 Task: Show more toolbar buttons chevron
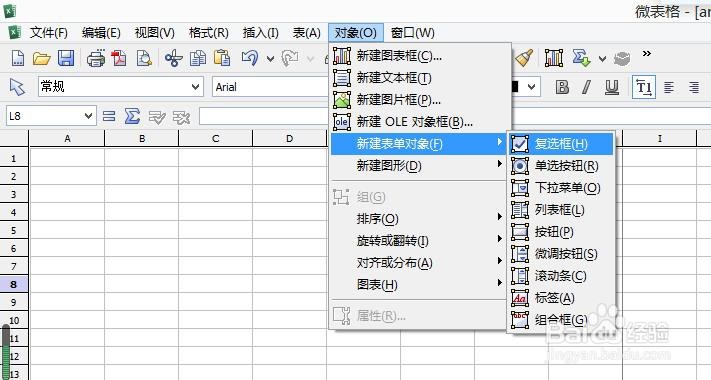[x=647, y=54]
